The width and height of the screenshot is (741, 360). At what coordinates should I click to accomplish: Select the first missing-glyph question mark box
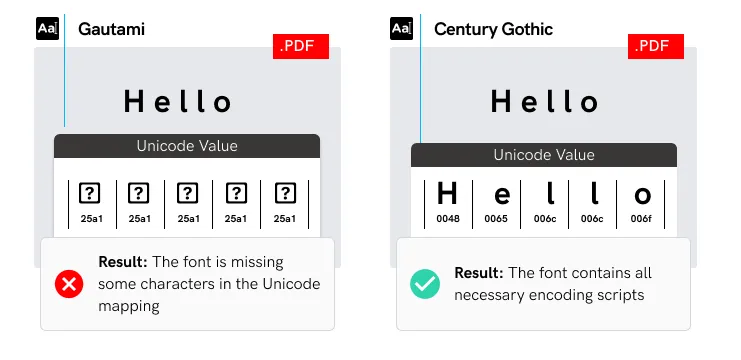coord(90,193)
